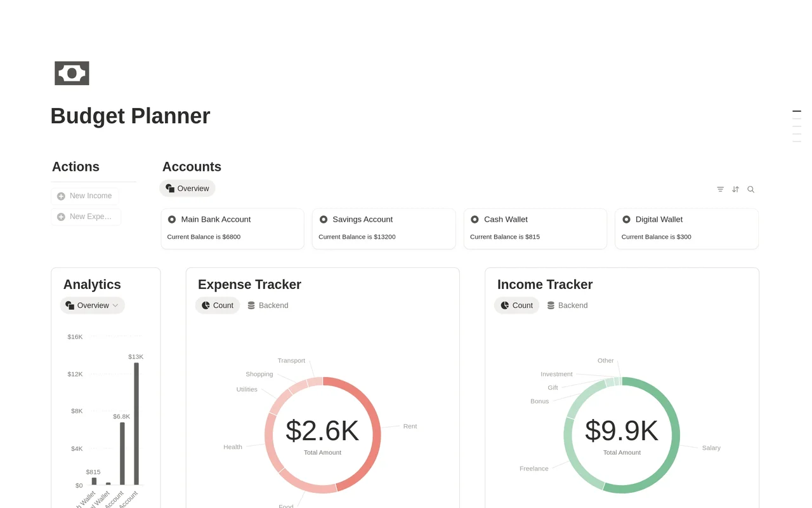Viewport: 812px width, 508px height.
Task: Click the $815 bar value label
Action: [x=93, y=472]
